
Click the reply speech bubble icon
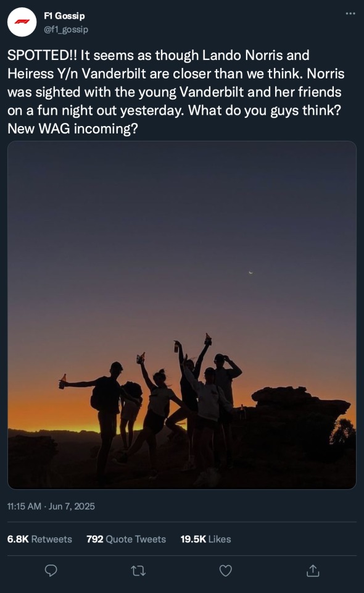point(51,570)
